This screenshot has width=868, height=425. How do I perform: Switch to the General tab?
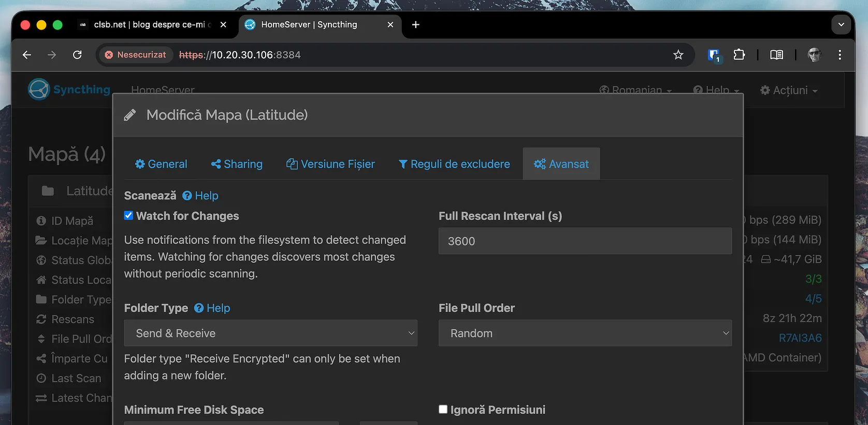(x=161, y=164)
